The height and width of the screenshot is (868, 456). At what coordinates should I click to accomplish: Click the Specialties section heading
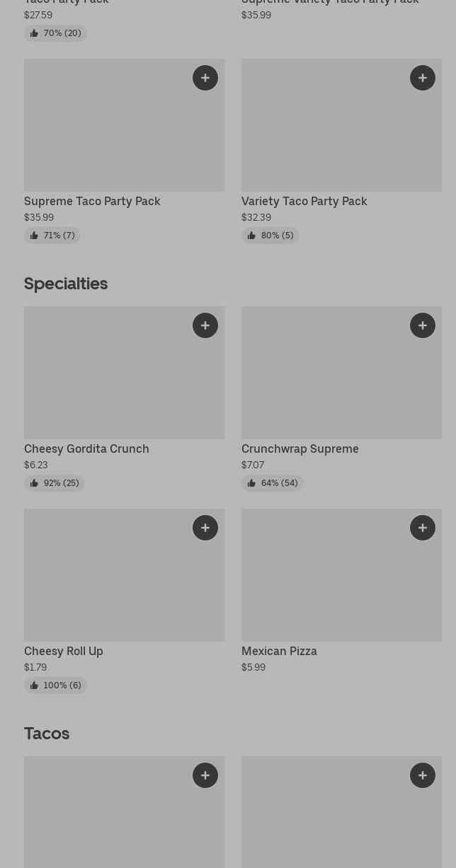click(66, 283)
